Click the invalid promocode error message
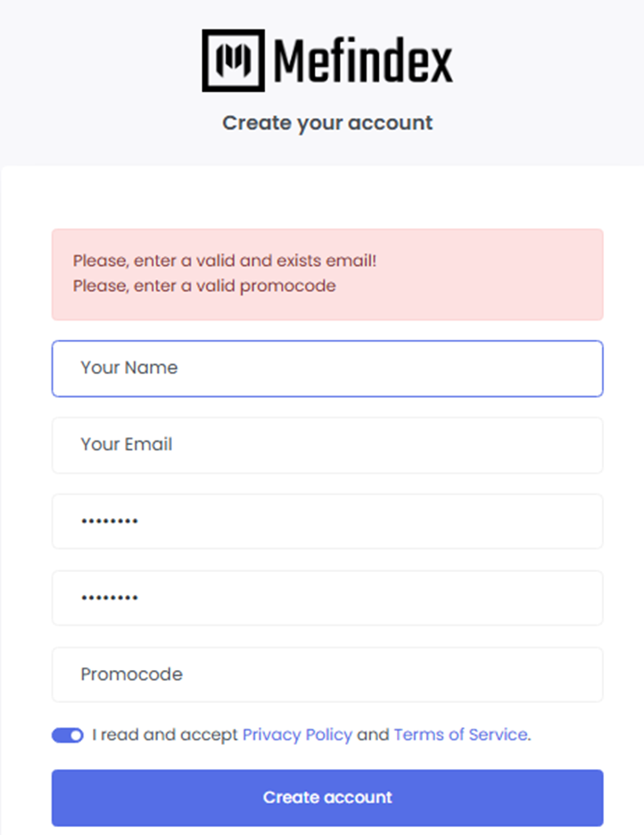This screenshot has width=644, height=835. point(204,286)
